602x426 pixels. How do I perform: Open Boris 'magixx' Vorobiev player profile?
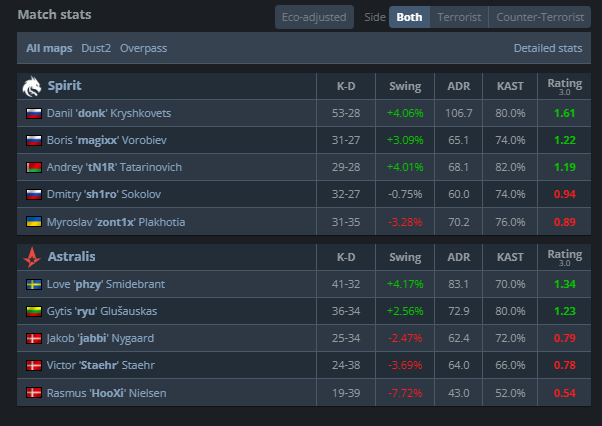[x=107, y=140]
